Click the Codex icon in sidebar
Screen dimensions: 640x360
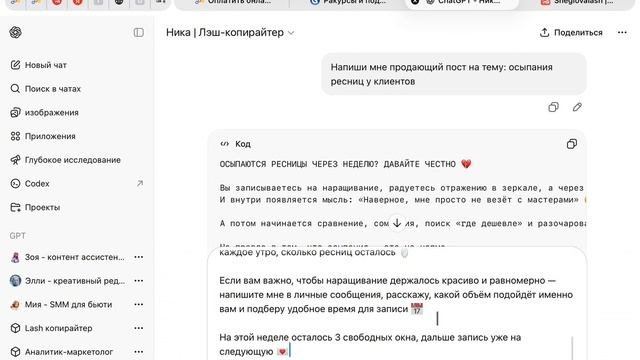(x=15, y=183)
